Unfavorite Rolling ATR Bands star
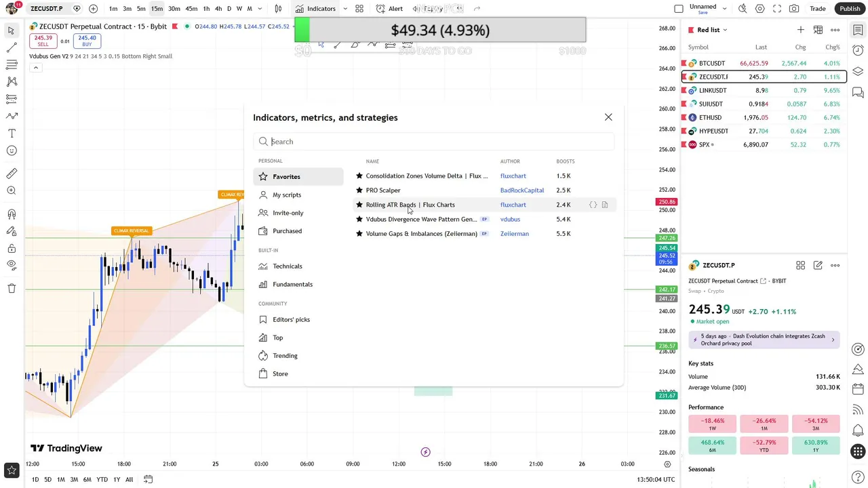Viewport: 868px width, 488px height. (x=359, y=205)
